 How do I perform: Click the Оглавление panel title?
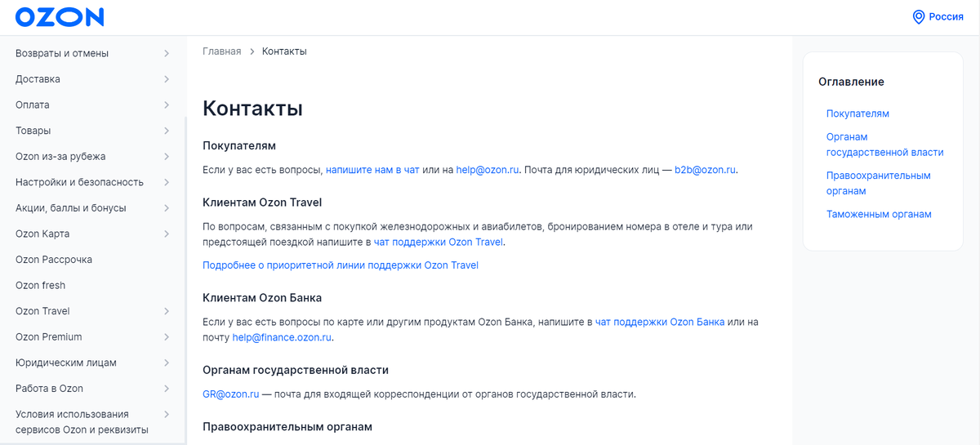point(851,82)
